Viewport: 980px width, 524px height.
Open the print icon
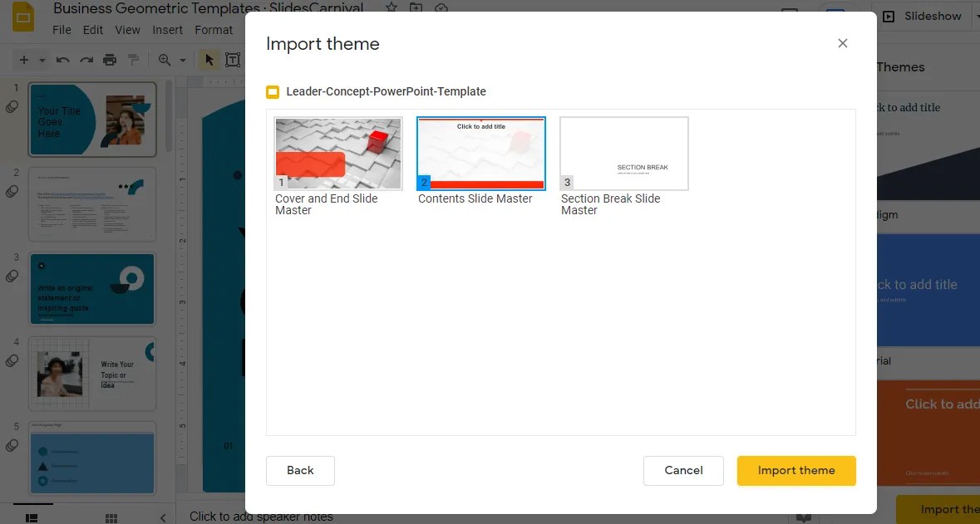[109, 59]
